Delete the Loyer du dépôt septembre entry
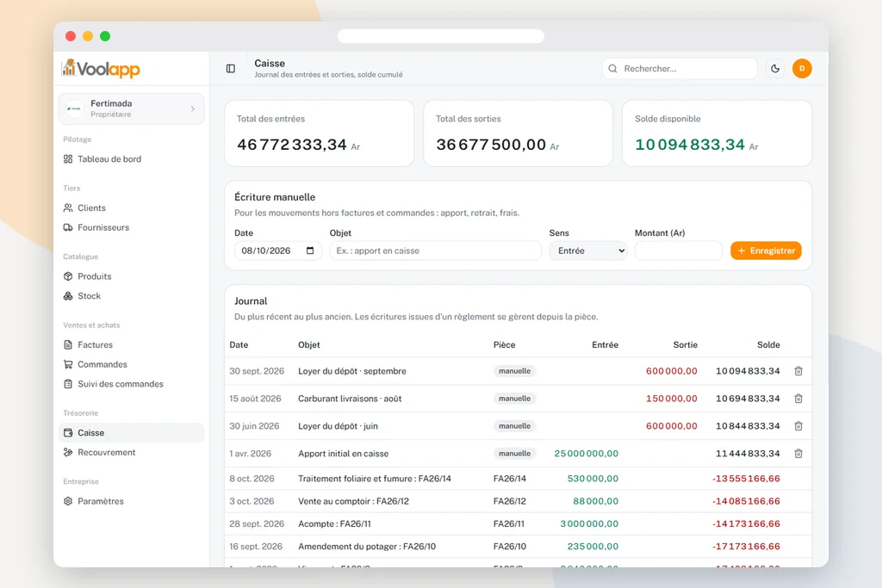The width and height of the screenshot is (882, 588). (798, 371)
